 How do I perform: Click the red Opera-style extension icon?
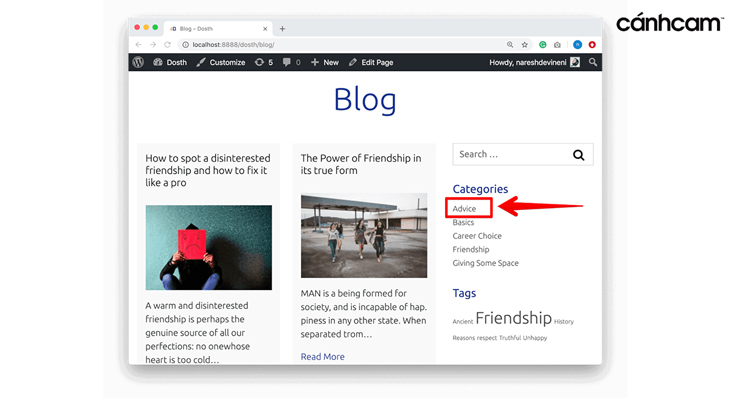point(592,45)
